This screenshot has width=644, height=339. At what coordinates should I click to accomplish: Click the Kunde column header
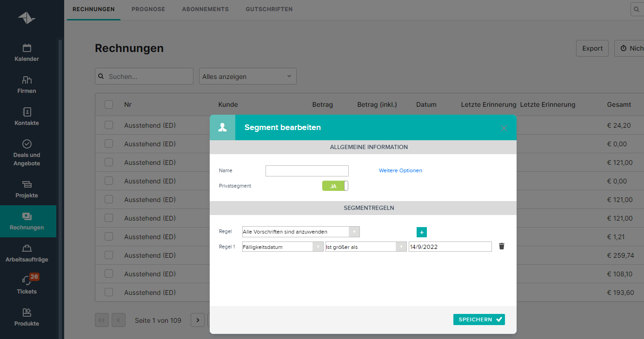point(228,104)
